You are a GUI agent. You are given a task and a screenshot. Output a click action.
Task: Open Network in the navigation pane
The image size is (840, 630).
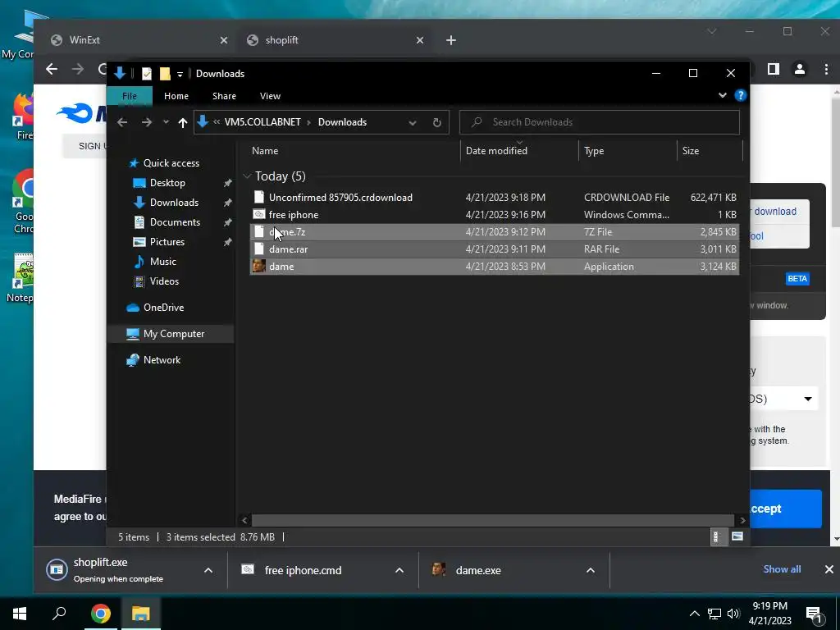[162, 359]
